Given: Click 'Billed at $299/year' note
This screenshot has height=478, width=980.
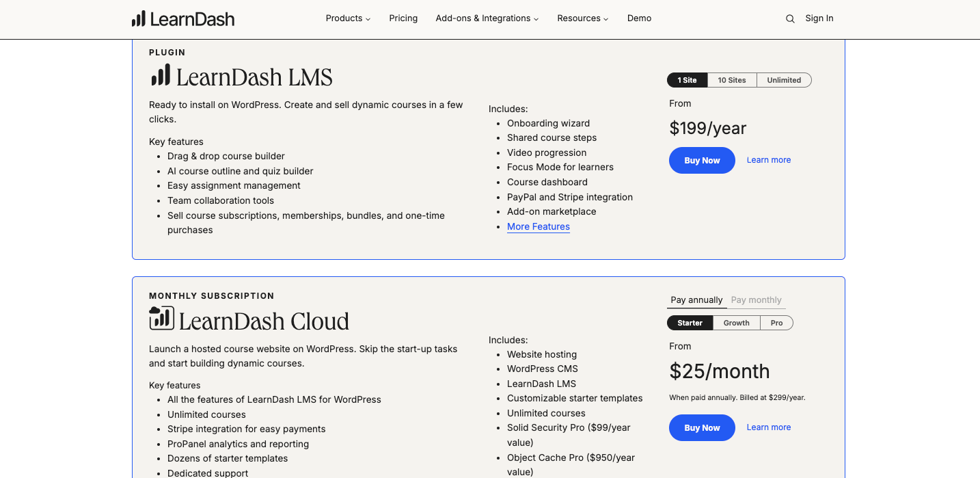Looking at the screenshot, I should [772, 397].
